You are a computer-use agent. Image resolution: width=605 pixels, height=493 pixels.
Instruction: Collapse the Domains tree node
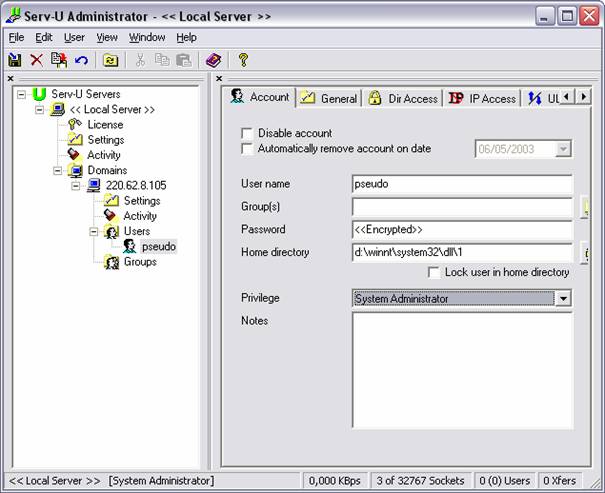tap(57, 170)
